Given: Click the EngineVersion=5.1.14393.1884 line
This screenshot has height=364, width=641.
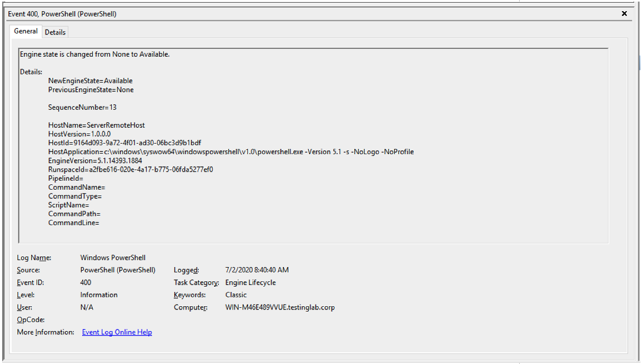Looking at the screenshot, I should pos(95,161).
